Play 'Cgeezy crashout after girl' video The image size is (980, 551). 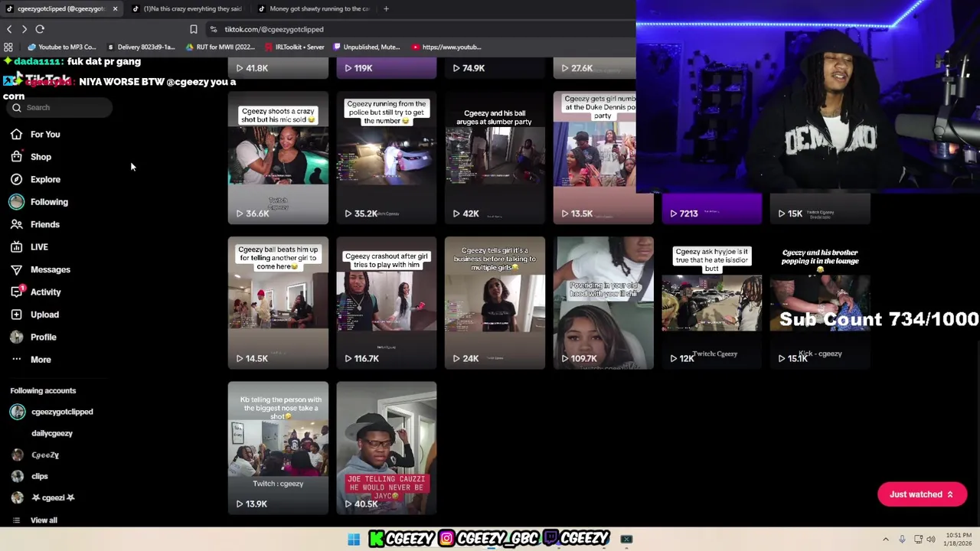pos(387,303)
